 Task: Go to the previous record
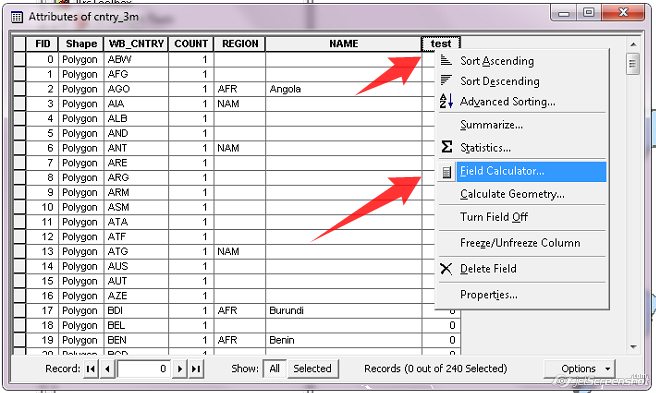[x=108, y=369]
